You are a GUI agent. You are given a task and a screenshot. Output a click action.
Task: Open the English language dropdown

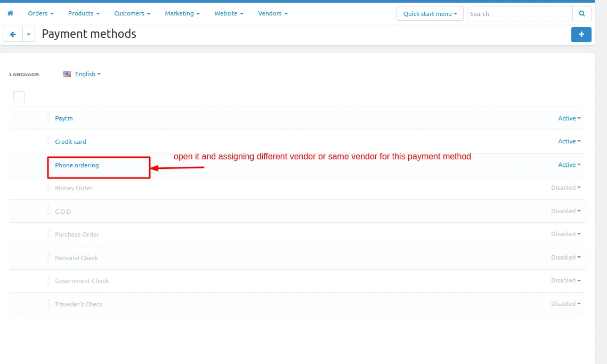88,74
